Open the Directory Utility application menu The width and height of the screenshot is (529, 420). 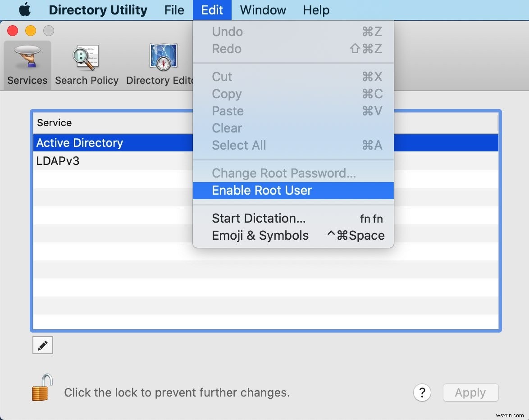pos(97,10)
